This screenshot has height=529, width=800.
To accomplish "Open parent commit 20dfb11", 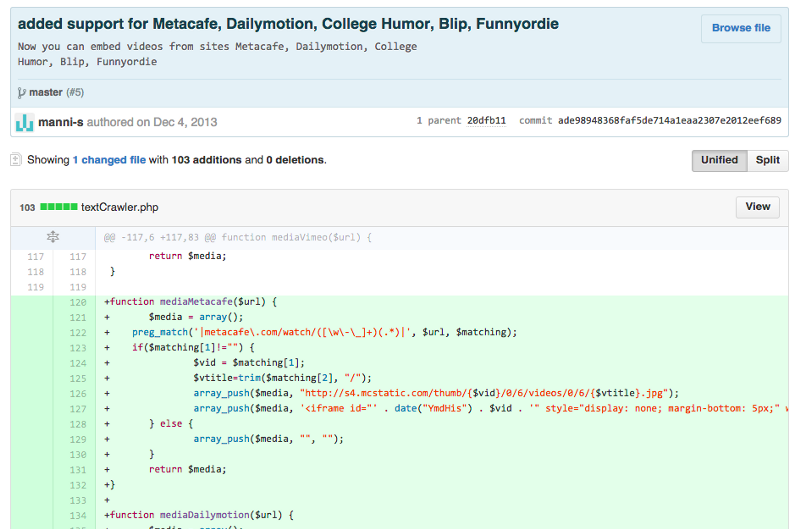I will pos(486,120).
